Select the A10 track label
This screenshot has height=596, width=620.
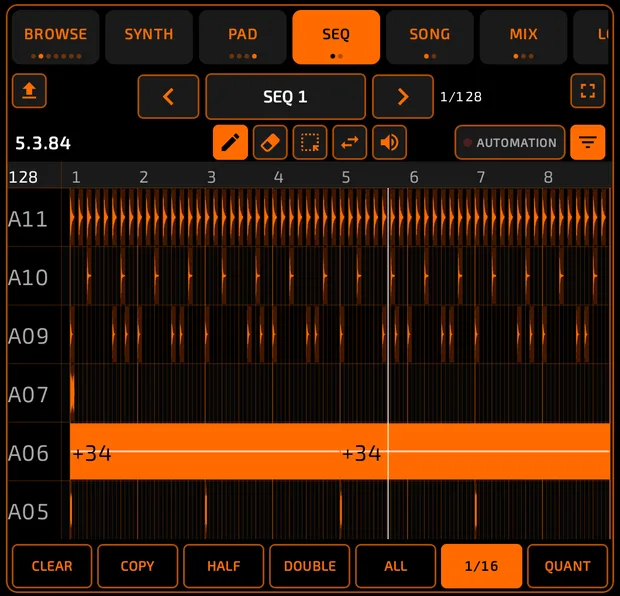[x=28, y=277]
